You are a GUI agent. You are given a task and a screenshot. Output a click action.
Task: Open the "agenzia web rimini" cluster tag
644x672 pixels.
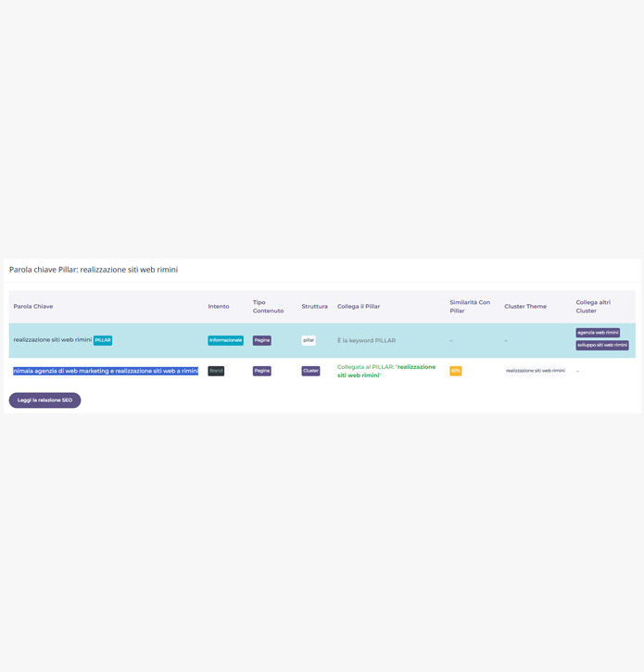[598, 333]
